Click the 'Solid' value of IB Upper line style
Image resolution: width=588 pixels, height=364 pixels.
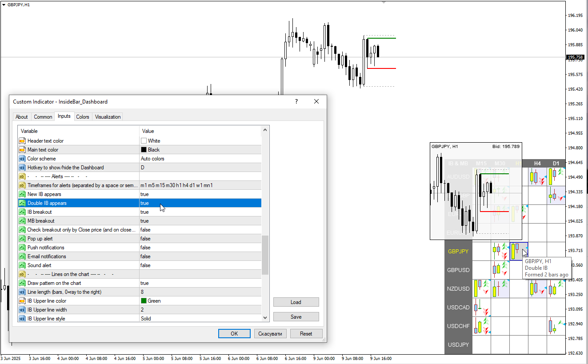point(146,319)
